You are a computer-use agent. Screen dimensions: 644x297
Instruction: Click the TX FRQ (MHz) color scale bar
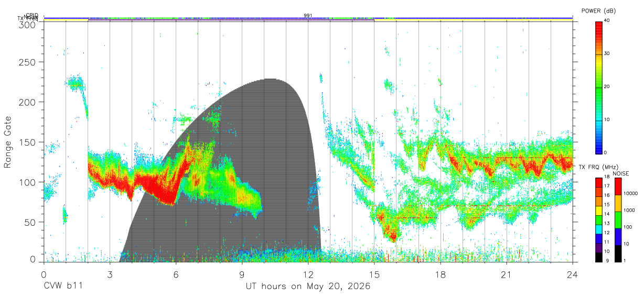click(599, 219)
